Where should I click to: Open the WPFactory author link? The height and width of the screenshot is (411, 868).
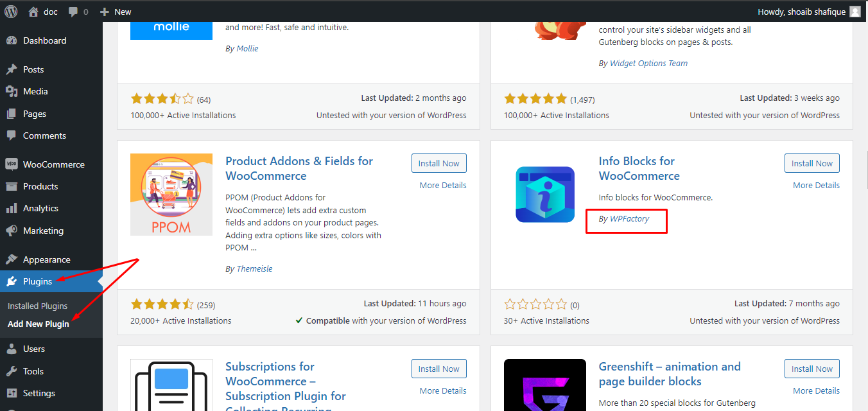tap(629, 218)
